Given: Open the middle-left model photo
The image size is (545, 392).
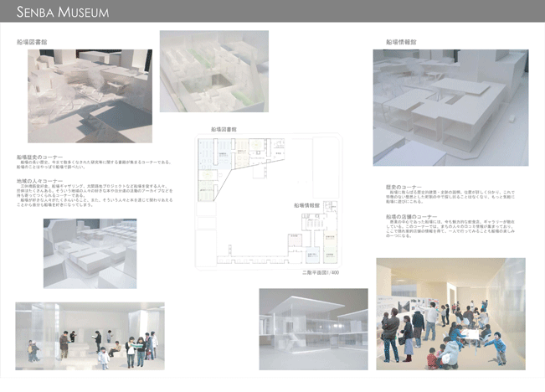Looking at the screenshot, I should pyautogui.click(x=89, y=254).
